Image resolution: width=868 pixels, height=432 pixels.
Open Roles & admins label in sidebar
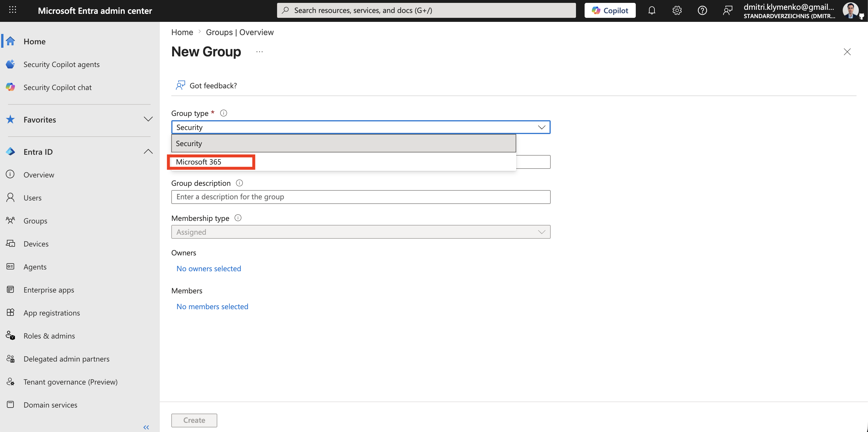[49, 336]
